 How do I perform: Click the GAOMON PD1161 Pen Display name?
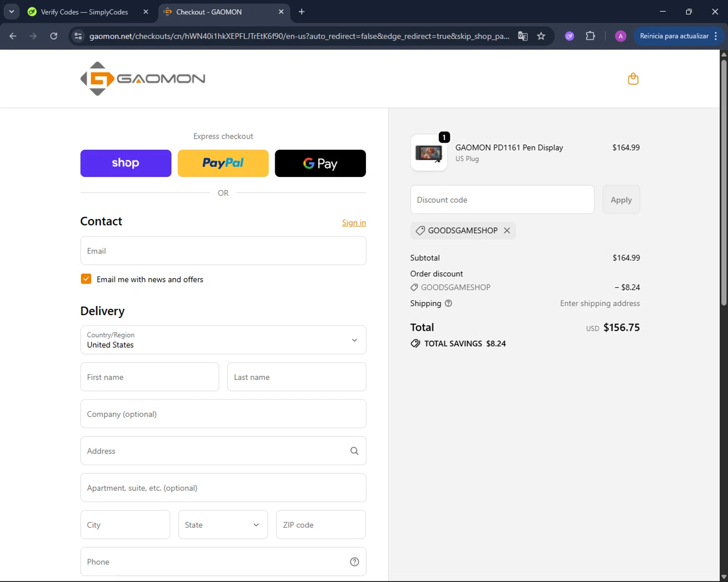[x=509, y=147]
